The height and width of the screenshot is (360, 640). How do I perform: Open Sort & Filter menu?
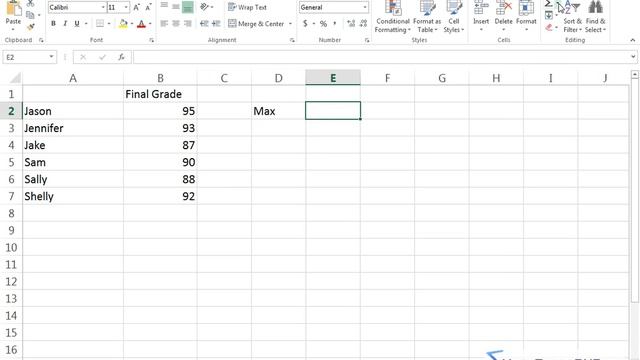pos(572,17)
